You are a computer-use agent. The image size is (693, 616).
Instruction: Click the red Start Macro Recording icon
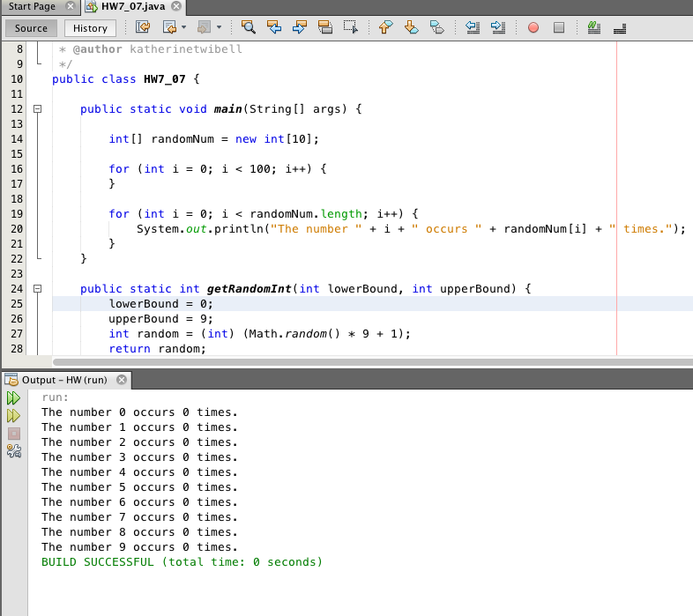pyautogui.click(x=533, y=27)
